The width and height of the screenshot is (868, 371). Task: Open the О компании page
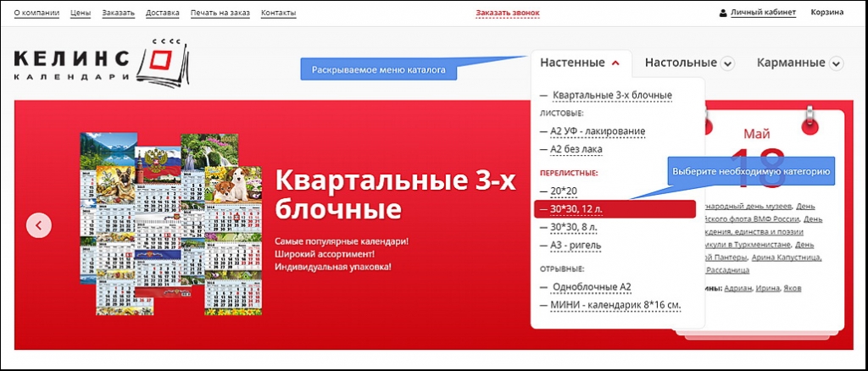(36, 13)
